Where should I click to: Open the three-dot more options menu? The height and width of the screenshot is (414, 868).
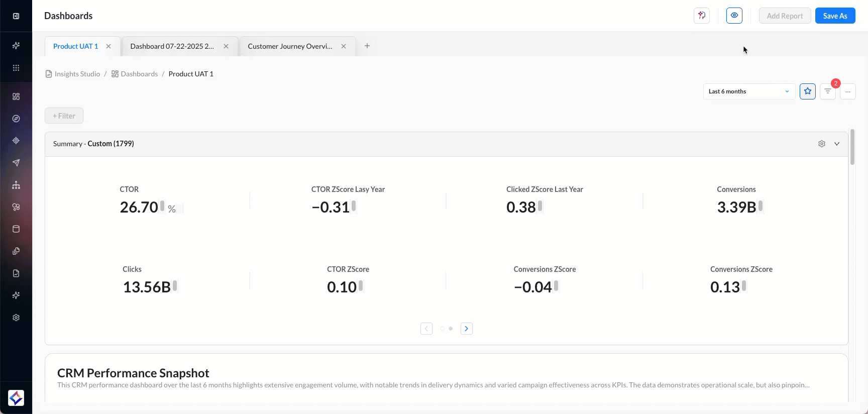847,91
